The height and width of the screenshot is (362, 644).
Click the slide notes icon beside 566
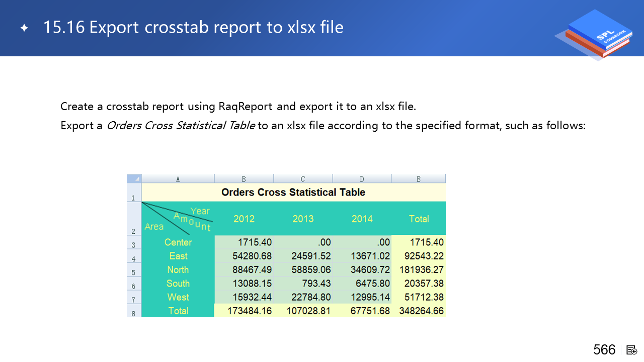(x=632, y=350)
